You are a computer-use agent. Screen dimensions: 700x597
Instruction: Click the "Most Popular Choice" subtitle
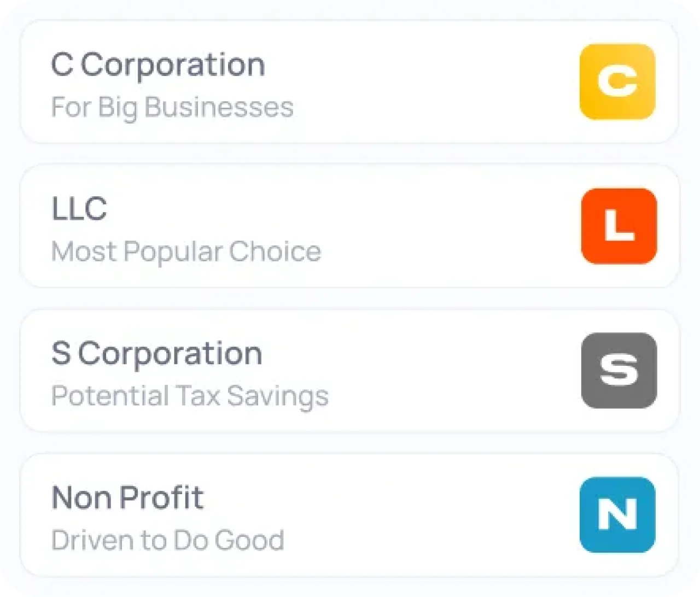pos(186,251)
